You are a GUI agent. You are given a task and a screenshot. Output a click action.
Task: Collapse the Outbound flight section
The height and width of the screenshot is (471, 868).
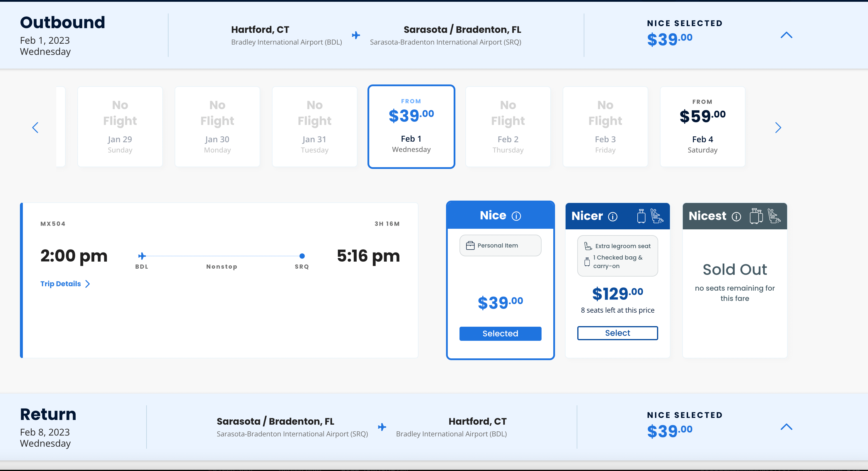point(786,35)
